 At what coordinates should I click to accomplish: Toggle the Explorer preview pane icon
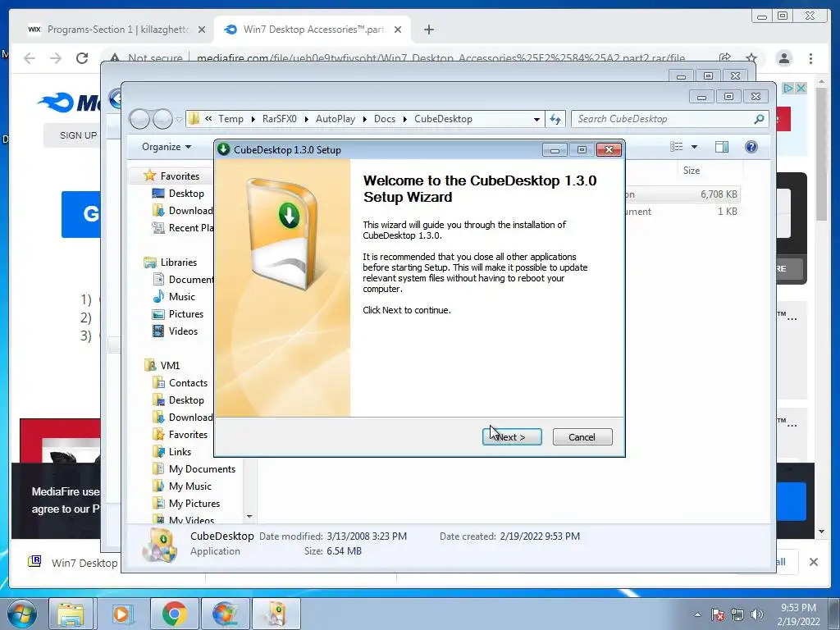coord(722,147)
